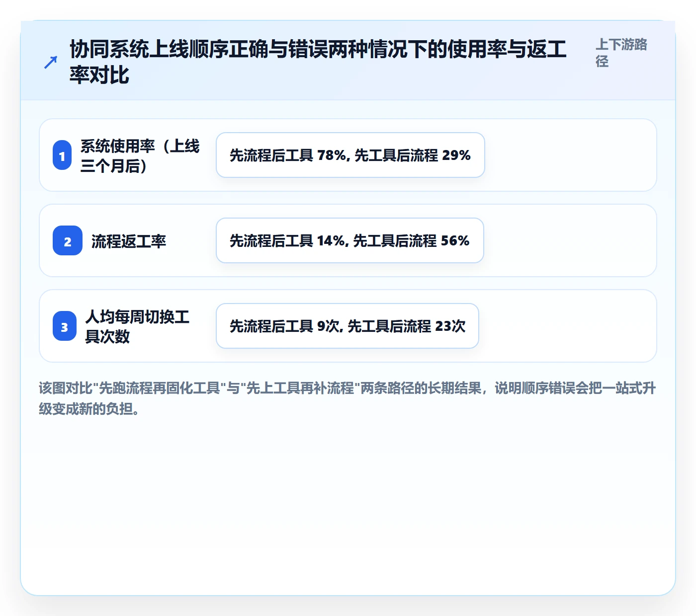Click the caption starting 该图对比
Image resolution: width=696 pixels, height=616 pixels.
[348, 398]
